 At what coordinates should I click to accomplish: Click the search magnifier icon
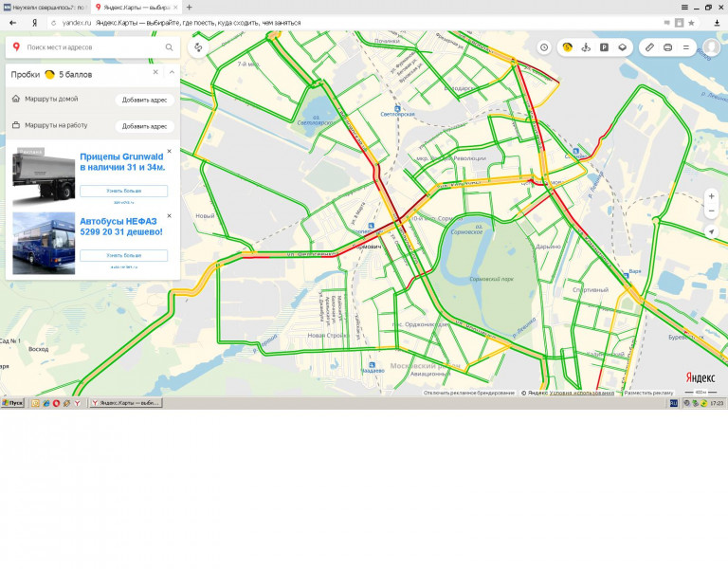[169, 47]
